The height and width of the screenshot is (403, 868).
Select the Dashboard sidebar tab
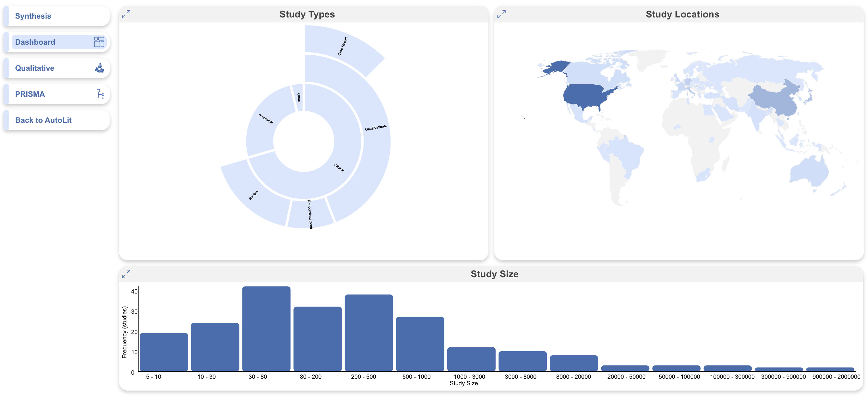pos(35,42)
